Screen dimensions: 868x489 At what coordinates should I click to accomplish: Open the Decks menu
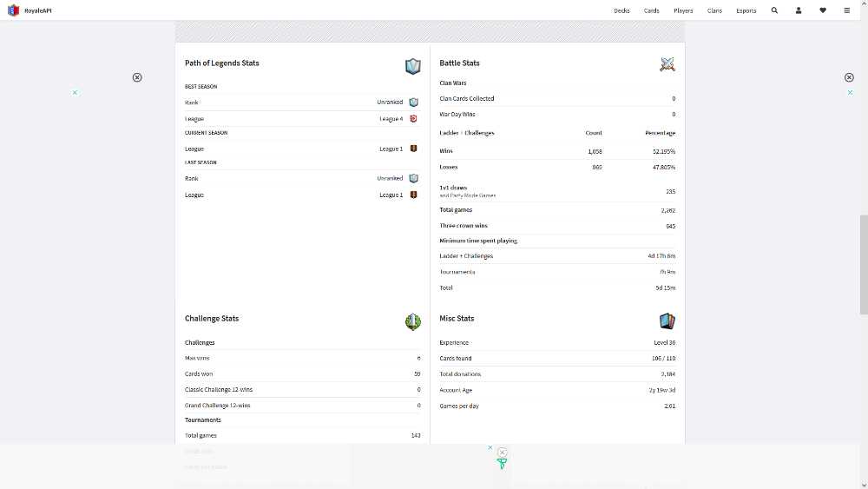[621, 10]
